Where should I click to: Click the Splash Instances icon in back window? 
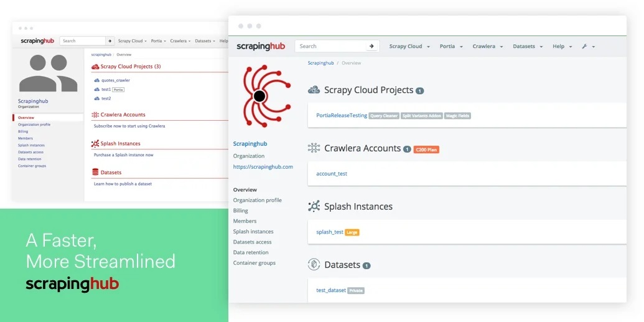95,143
